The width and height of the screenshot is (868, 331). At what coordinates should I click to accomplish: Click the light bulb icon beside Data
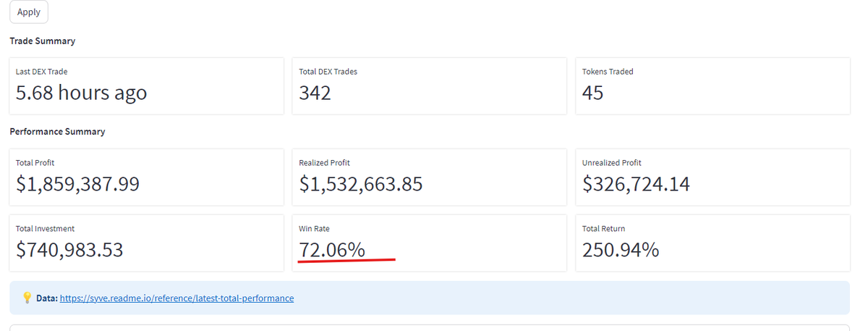[x=27, y=298]
